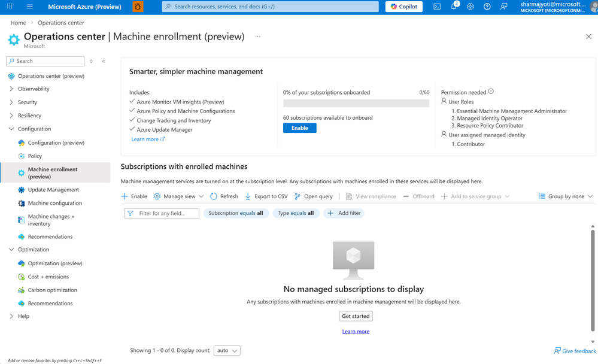
Task: Open the Group by none dropdown
Action: (x=566, y=196)
